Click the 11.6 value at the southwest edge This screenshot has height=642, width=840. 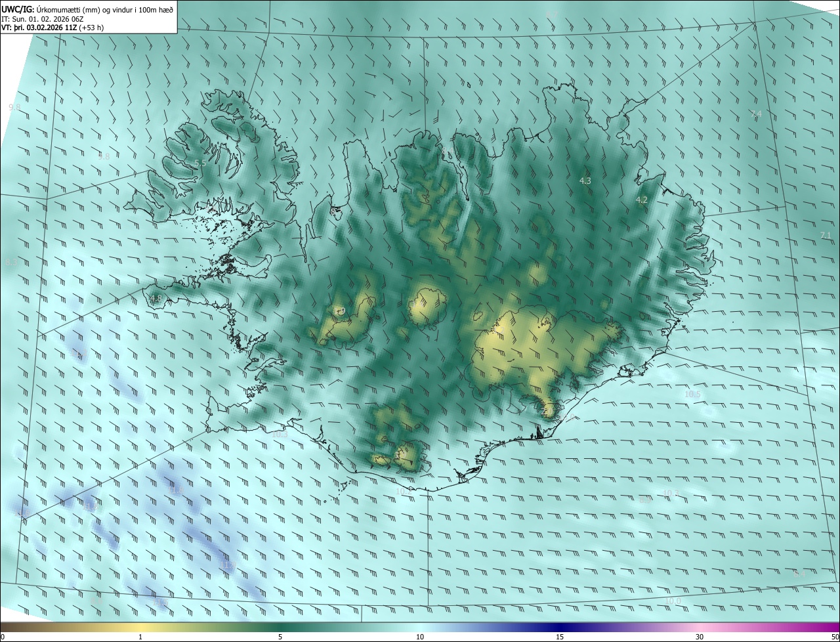coord(22,513)
